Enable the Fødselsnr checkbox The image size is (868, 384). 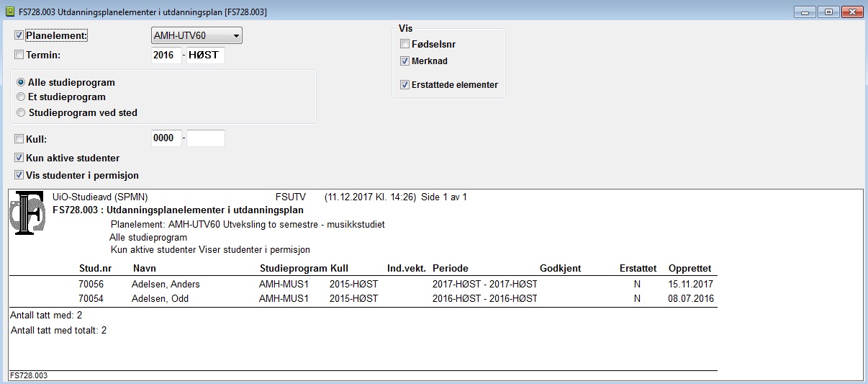(404, 45)
